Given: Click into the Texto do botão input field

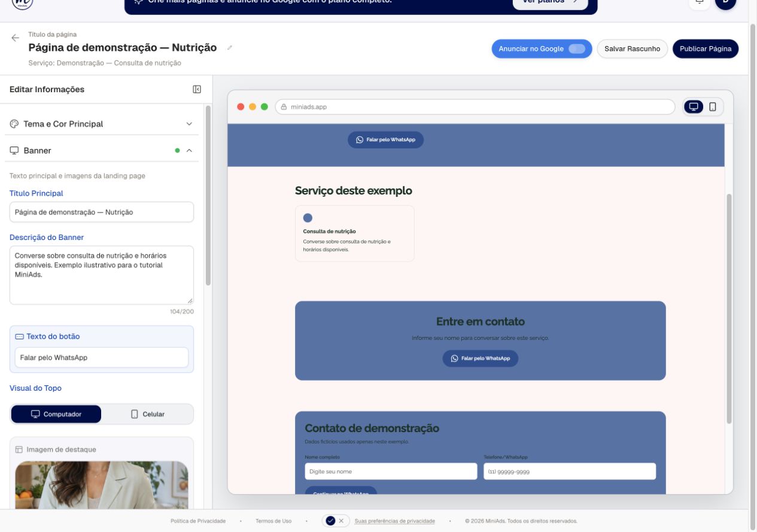Looking at the screenshot, I should (102, 358).
